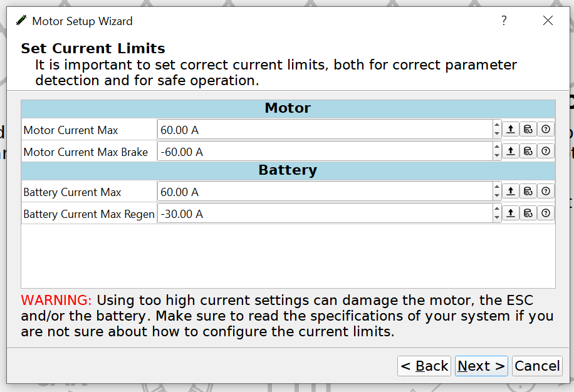This screenshot has width=574, height=392.
Task: Click the upload arrow icon for Battery Current Max Regen
Action: click(511, 213)
